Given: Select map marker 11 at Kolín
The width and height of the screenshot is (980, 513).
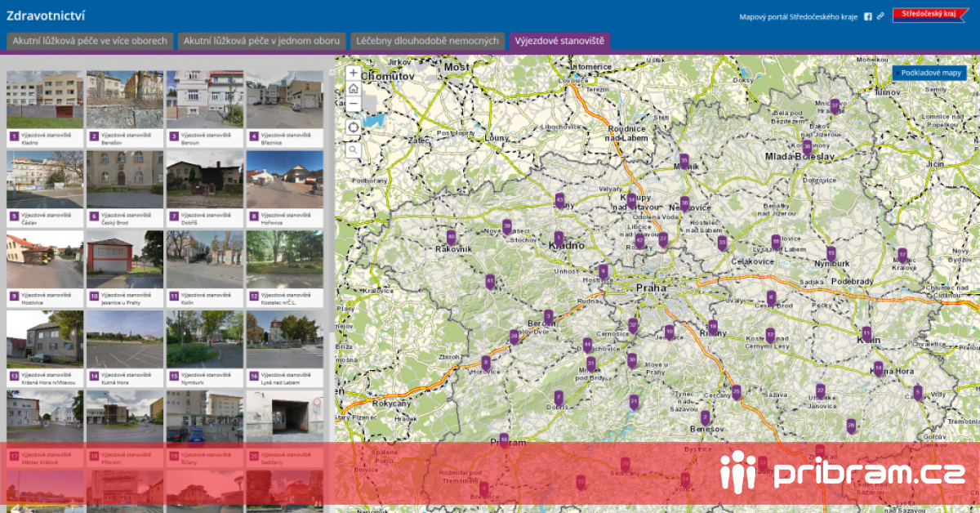Looking at the screenshot, I should click(866, 333).
